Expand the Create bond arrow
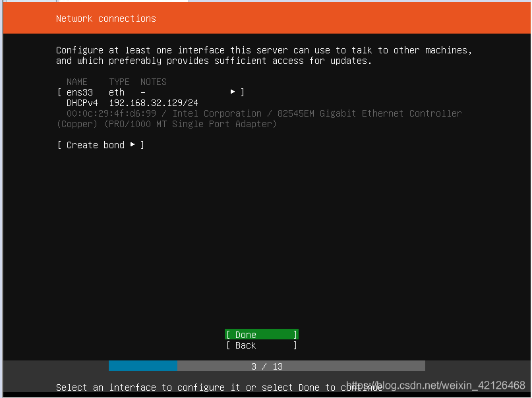 click(x=133, y=145)
